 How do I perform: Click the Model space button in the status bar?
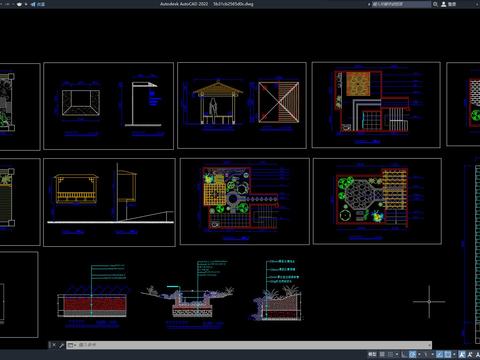[372, 354]
